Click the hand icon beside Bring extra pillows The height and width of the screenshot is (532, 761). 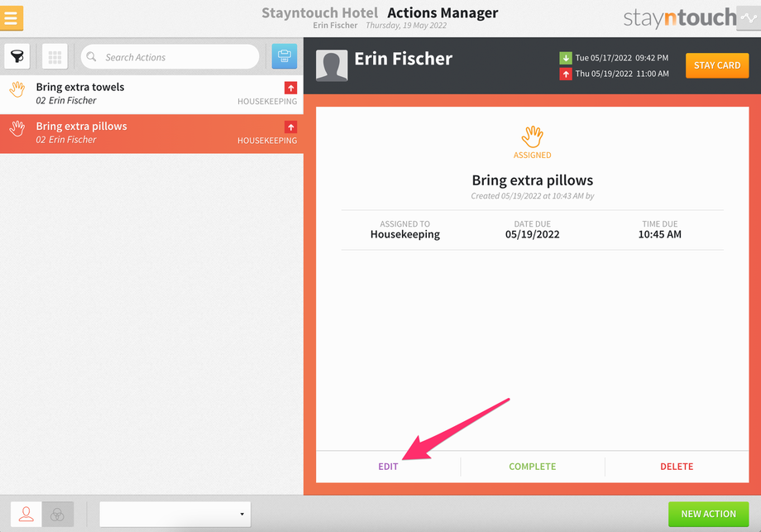tap(17, 128)
